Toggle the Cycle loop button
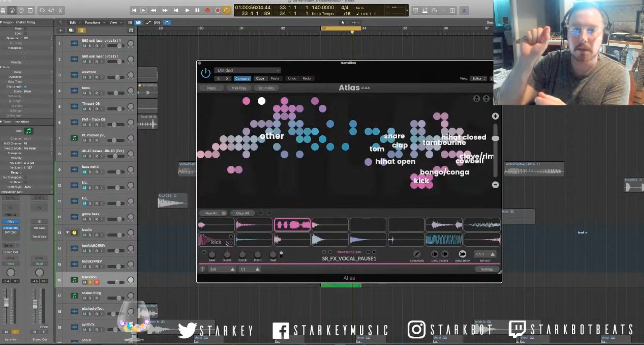This screenshot has height=345, width=644. (226, 10)
